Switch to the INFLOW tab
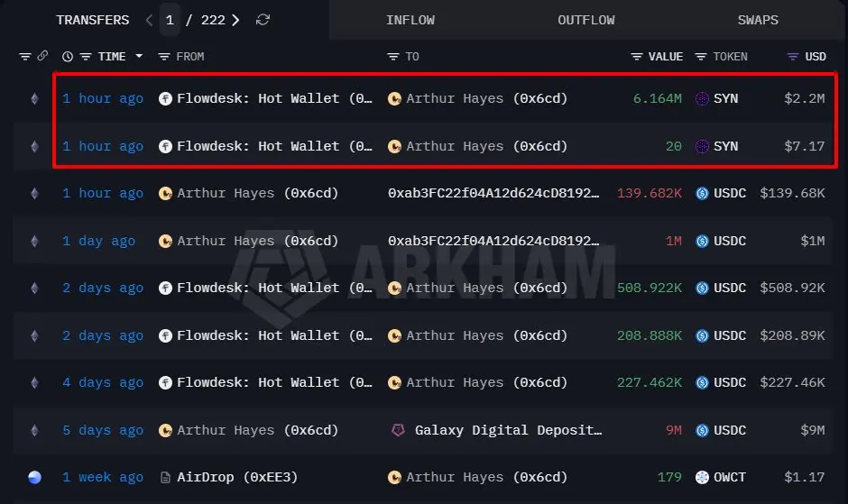Viewport: 848px width, 504px height. 410,20
